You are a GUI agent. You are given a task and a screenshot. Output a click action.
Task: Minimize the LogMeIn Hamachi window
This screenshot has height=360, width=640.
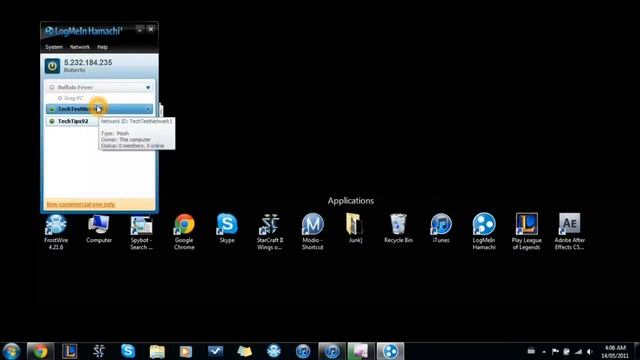pyautogui.click(x=140, y=29)
